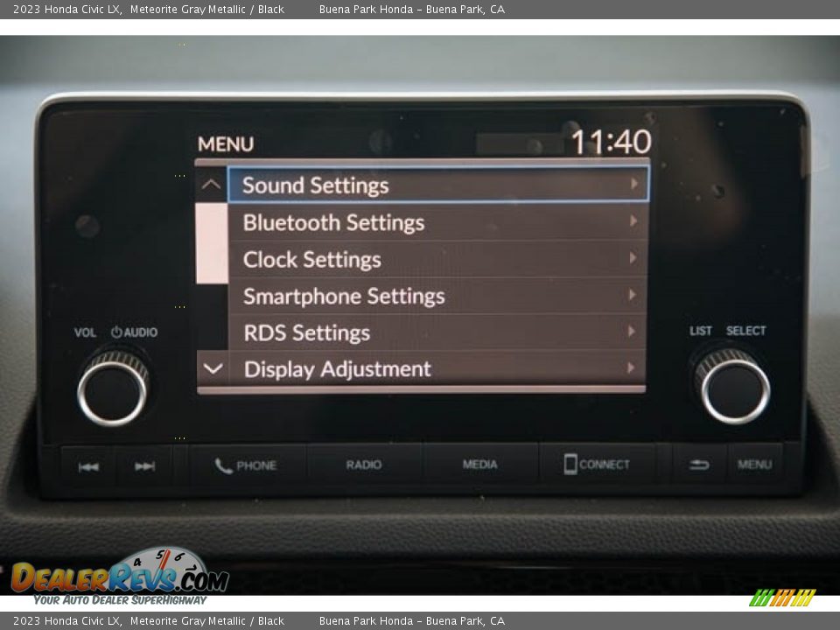Expand Display Adjustment using its arrow
Screen dimensions: 840x630
coord(631,368)
